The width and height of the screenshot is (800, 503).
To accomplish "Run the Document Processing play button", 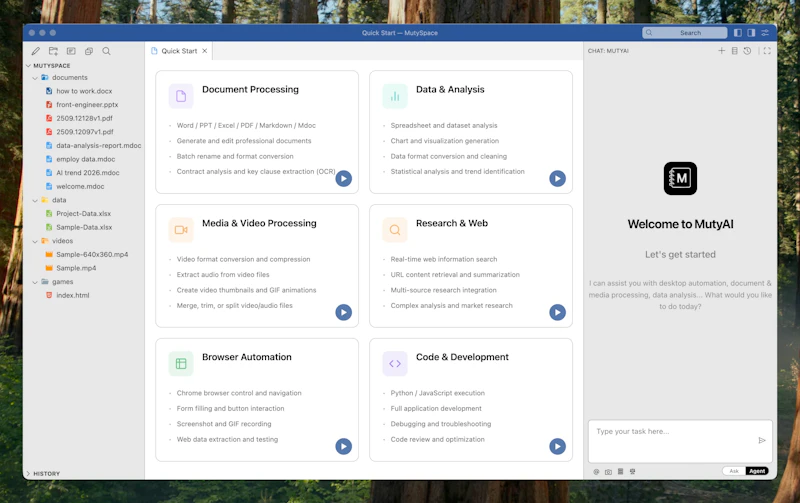I will coord(343,179).
